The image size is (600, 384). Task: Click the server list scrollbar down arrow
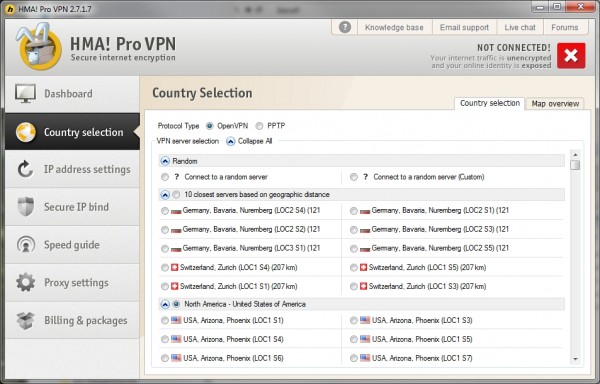pyautogui.click(x=575, y=359)
